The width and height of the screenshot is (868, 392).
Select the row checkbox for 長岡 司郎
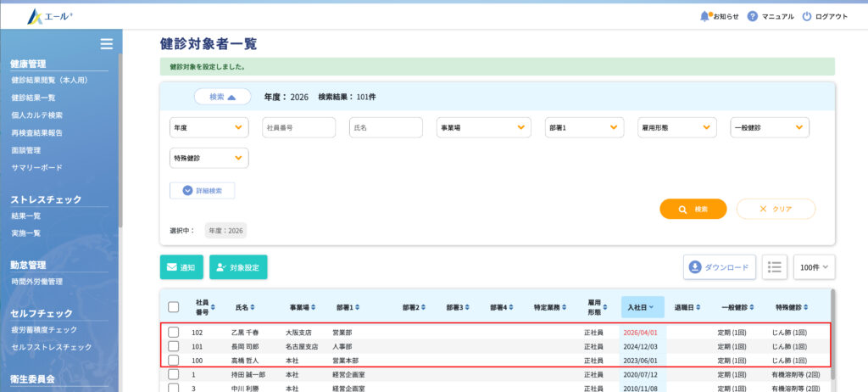(x=174, y=346)
